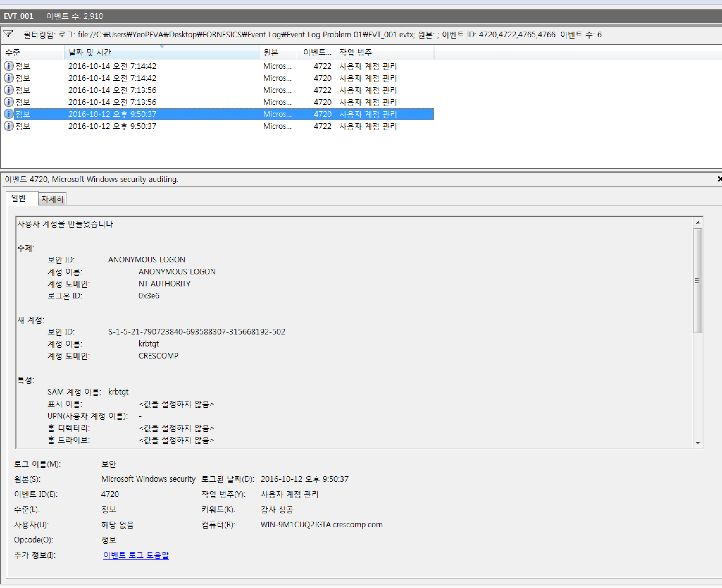Click info icon of 7:13:56 event 4722
Screen dimensions: 722x588
click(9, 90)
